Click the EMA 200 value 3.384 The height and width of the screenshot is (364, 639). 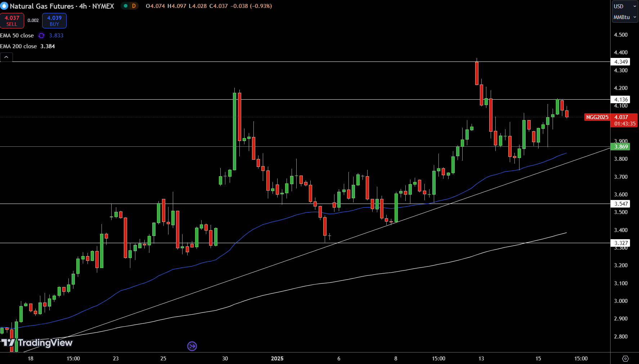(48, 46)
